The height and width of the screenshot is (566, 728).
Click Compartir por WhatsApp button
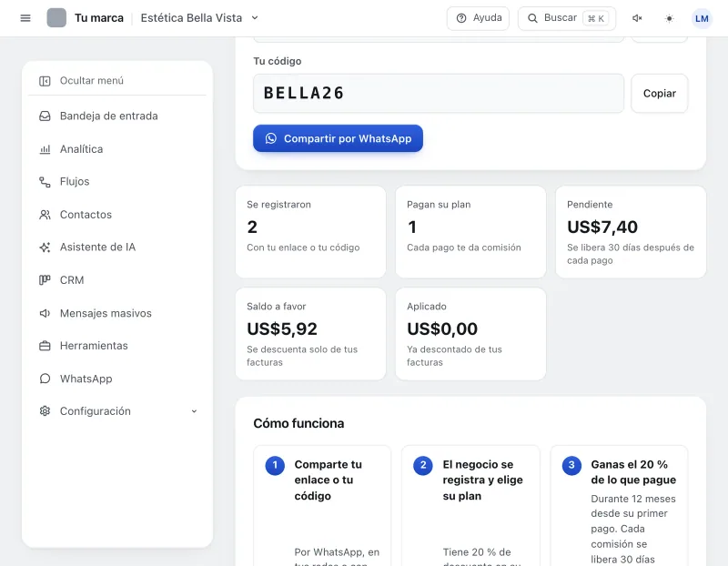tap(338, 138)
